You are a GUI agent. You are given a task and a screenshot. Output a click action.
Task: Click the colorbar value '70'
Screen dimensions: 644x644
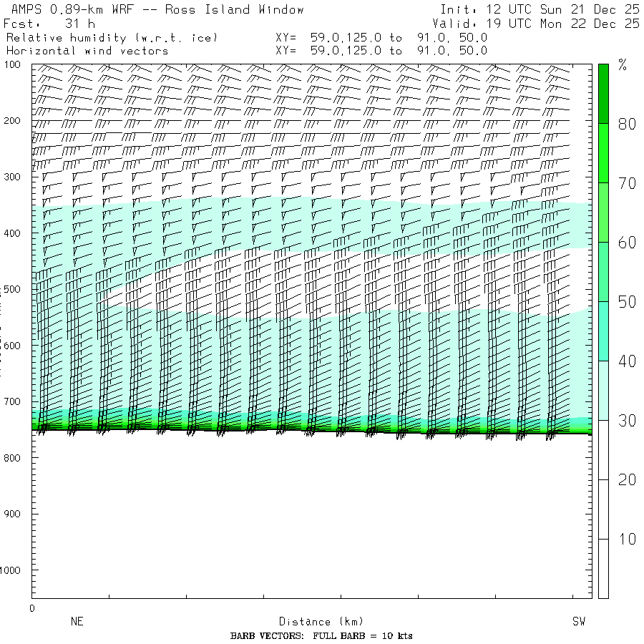(x=627, y=183)
